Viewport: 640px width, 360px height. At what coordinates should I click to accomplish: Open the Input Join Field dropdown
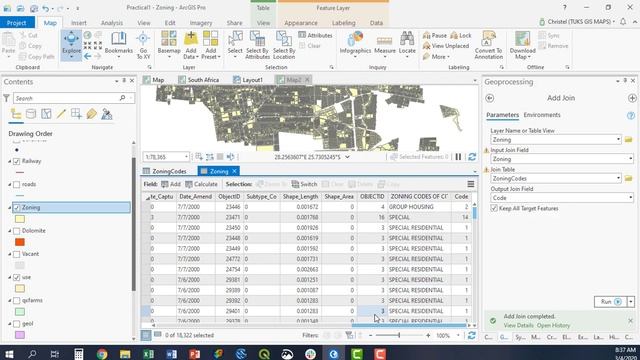pos(630,159)
